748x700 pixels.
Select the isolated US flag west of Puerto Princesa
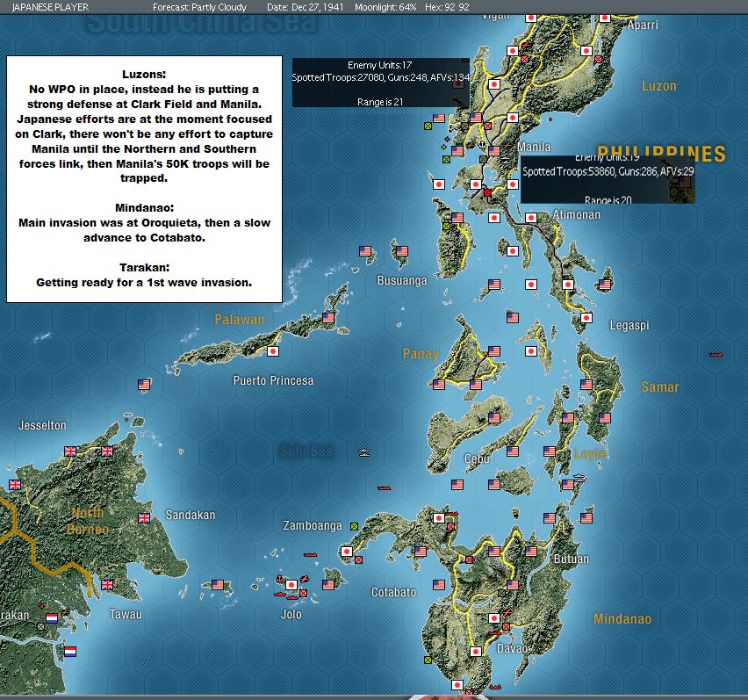(x=144, y=385)
